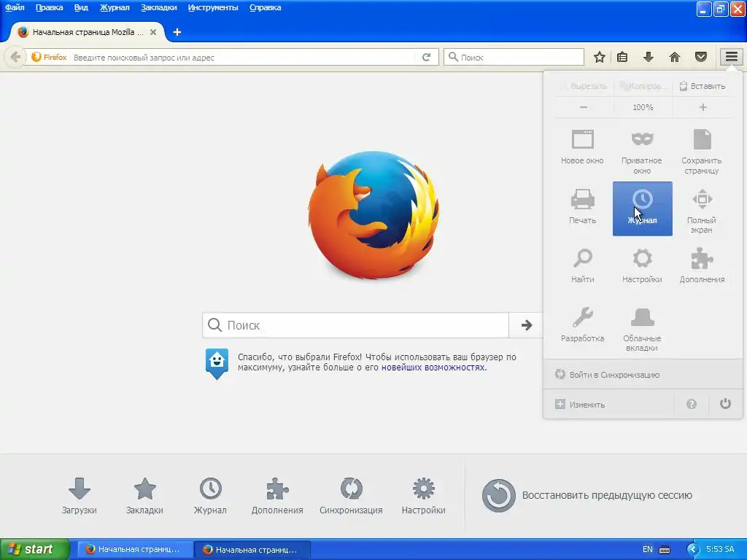The height and width of the screenshot is (560, 747).
Task: Click the center page Поиск field
Action: [x=355, y=325]
